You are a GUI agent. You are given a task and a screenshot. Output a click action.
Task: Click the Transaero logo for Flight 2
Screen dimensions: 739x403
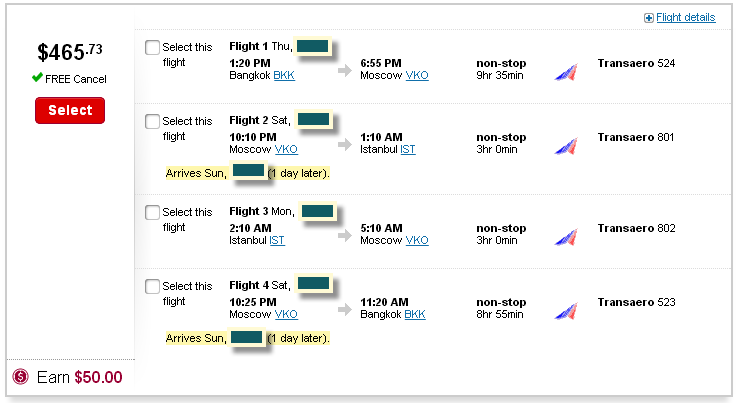566,145
